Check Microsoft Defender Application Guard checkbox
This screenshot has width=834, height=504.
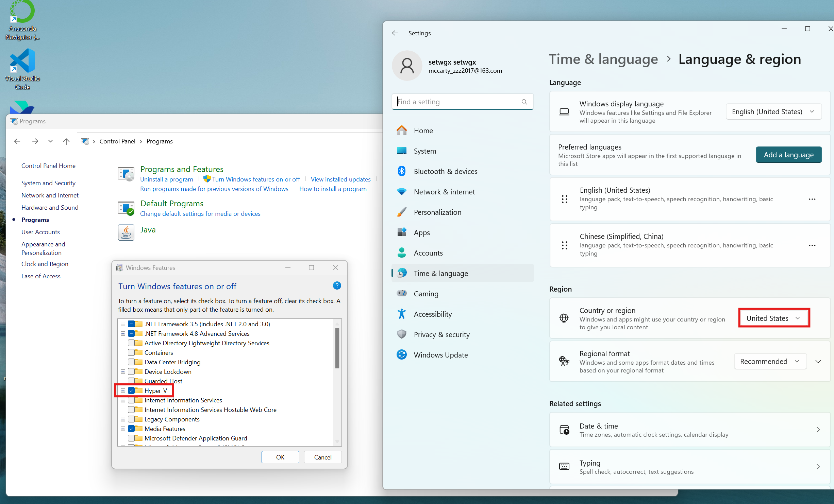click(x=131, y=438)
